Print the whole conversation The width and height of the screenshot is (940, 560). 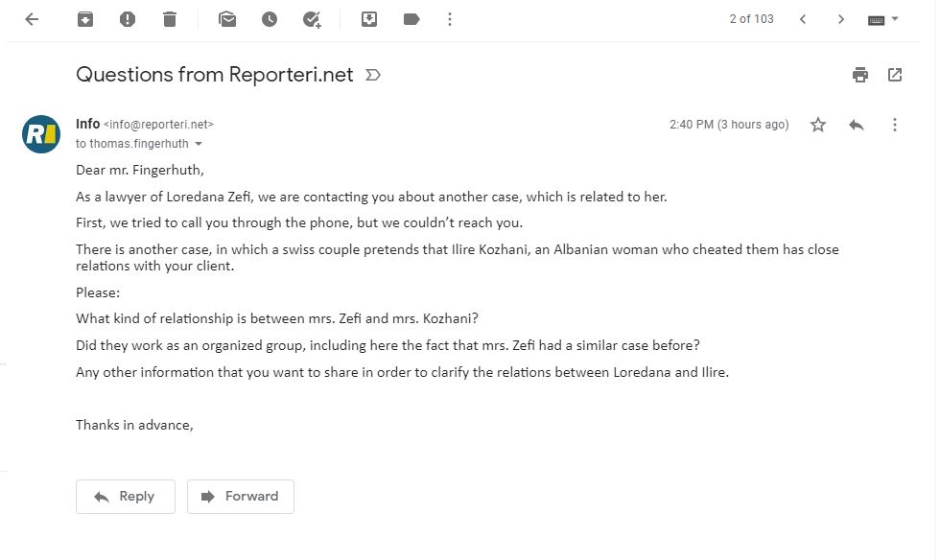click(x=860, y=75)
